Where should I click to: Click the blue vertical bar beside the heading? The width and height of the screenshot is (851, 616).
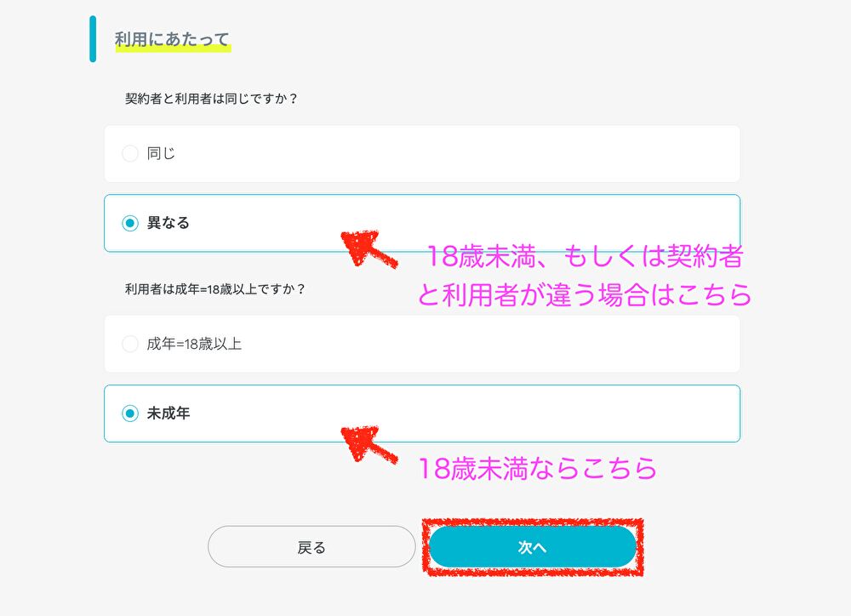coord(93,38)
